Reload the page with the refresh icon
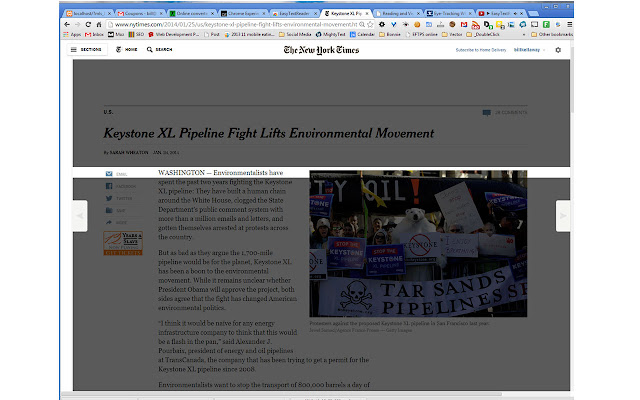 [x=88, y=24]
